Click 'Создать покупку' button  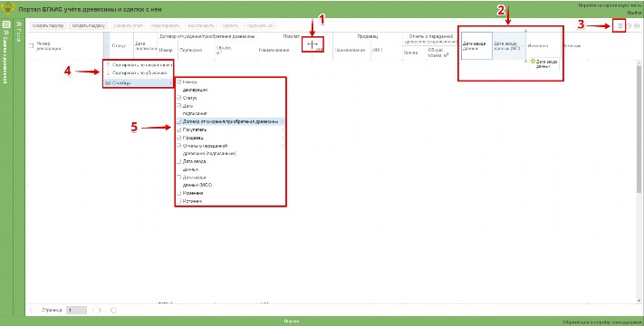[48, 25]
